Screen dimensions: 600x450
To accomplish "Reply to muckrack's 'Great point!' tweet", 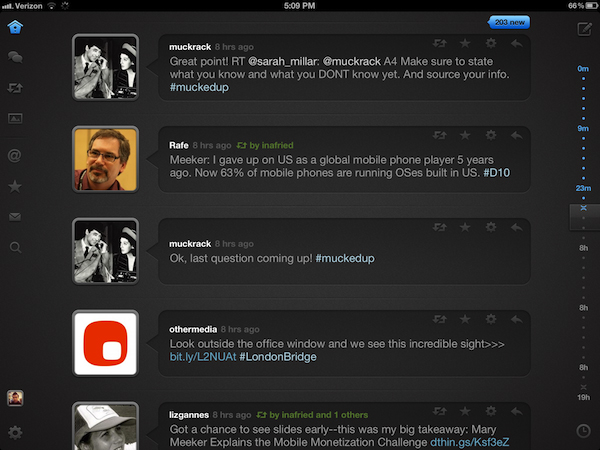I will point(517,43).
